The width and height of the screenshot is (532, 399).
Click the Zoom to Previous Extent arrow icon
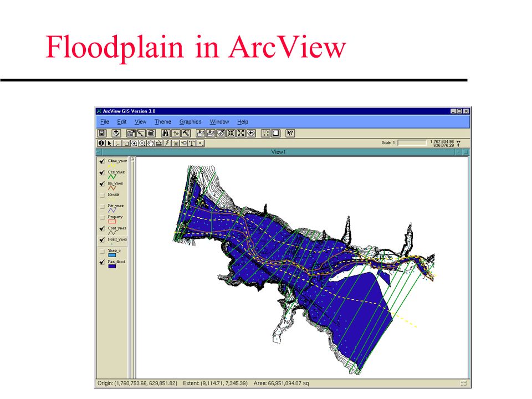[251, 133]
